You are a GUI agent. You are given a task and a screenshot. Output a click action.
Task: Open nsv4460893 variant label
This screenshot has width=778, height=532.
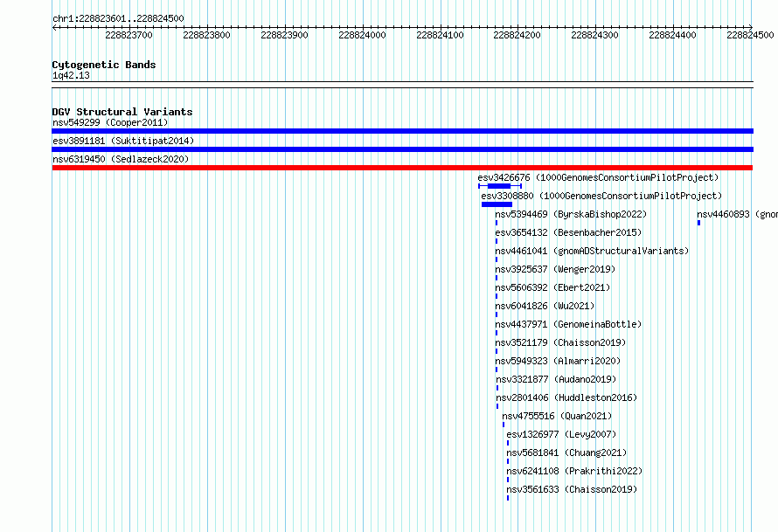click(x=737, y=214)
